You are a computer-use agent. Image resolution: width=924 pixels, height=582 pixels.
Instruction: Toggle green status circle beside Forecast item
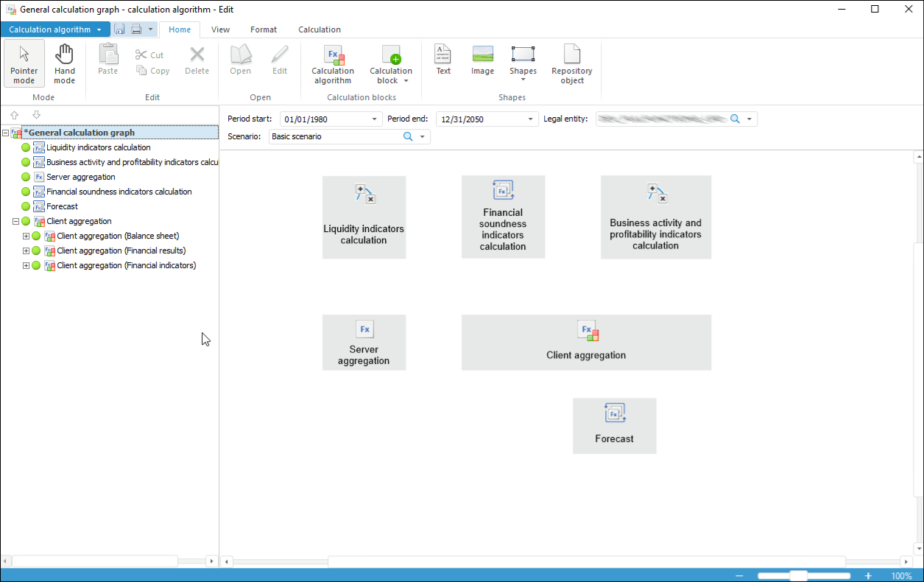(x=27, y=206)
